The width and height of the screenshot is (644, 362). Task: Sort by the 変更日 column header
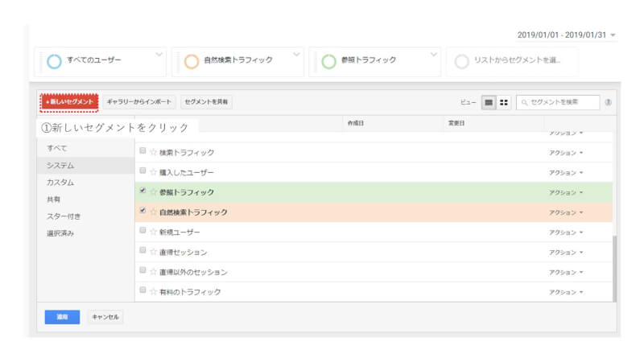456,123
